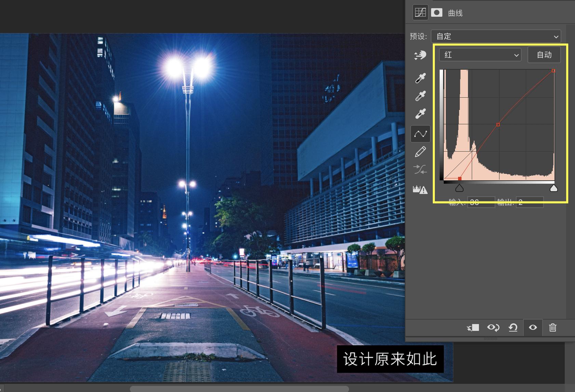Delete the Curves adjustment layer

pyautogui.click(x=553, y=327)
